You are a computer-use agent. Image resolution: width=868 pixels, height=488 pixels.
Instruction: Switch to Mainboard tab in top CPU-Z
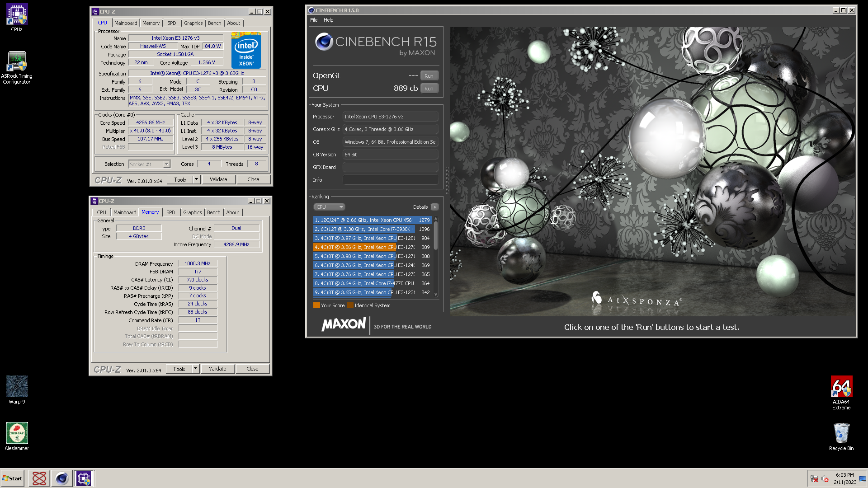126,23
